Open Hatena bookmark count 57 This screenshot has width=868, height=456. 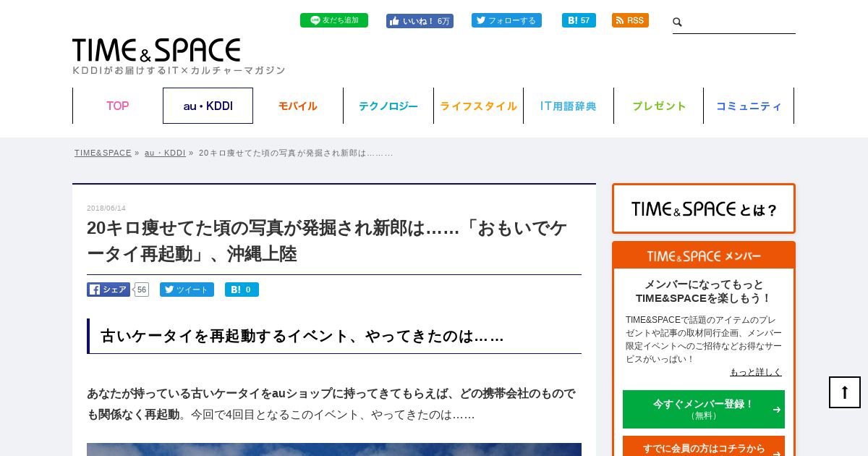click(579, 20)
